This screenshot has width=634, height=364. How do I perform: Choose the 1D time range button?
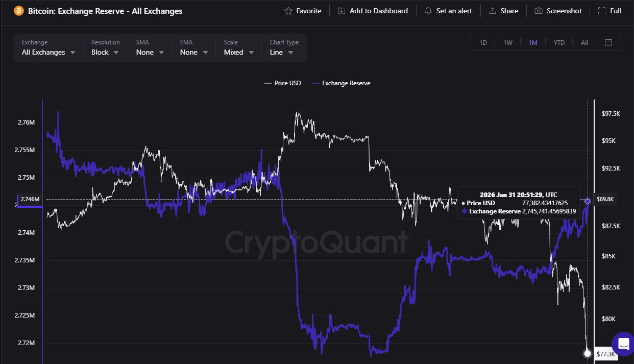pyautogui.click(x=483, y=42)
